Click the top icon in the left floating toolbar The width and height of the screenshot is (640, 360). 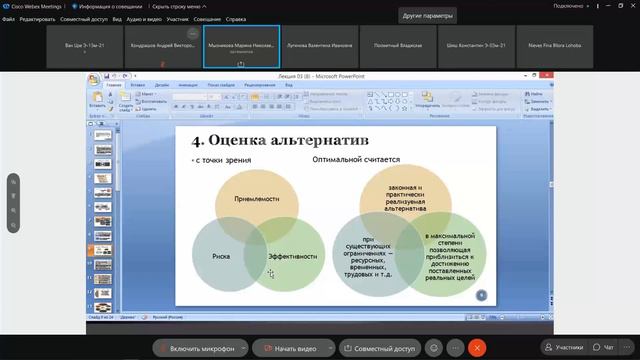13,182
